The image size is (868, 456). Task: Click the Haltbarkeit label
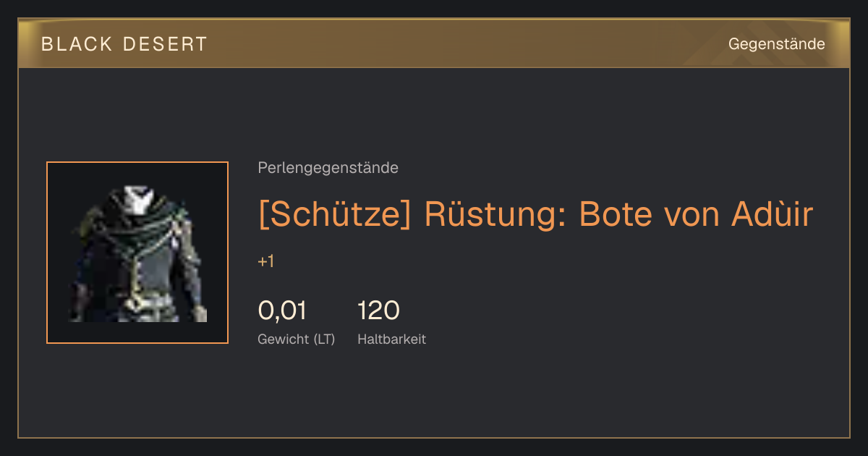tap(392, 339)
